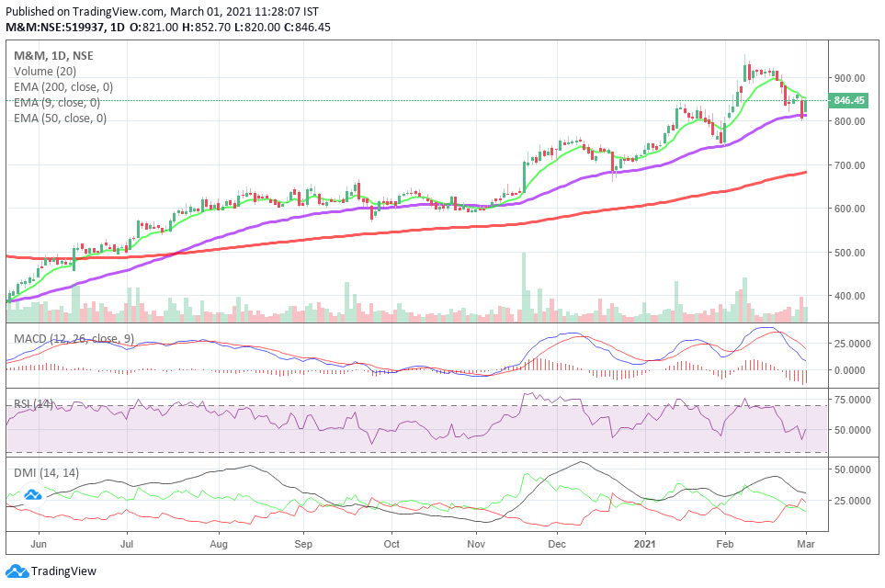
Task: Click the MACD (12, 26, close, 9) label
Action: pyautogui.click(x=74, y=339)
